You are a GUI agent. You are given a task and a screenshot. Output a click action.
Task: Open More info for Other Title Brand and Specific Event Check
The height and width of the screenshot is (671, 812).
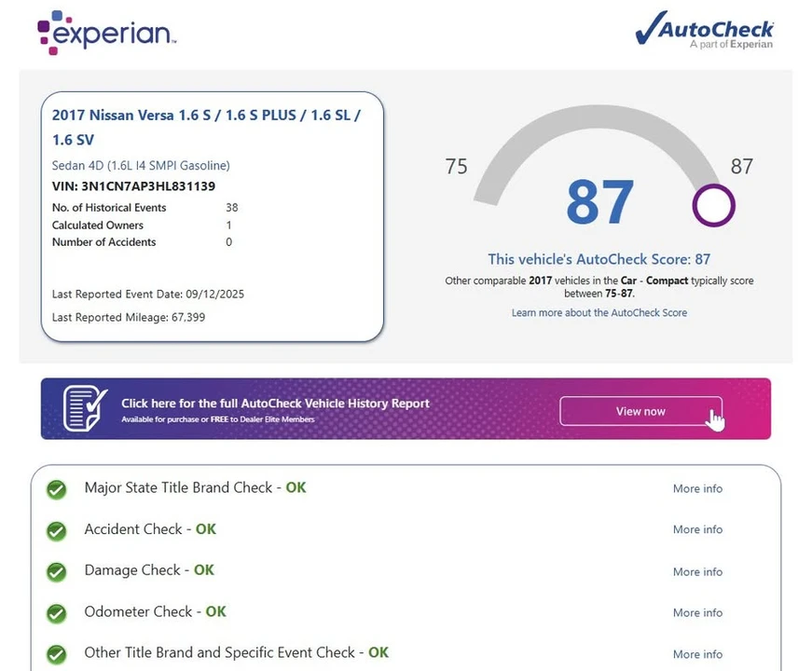(697, 654)
